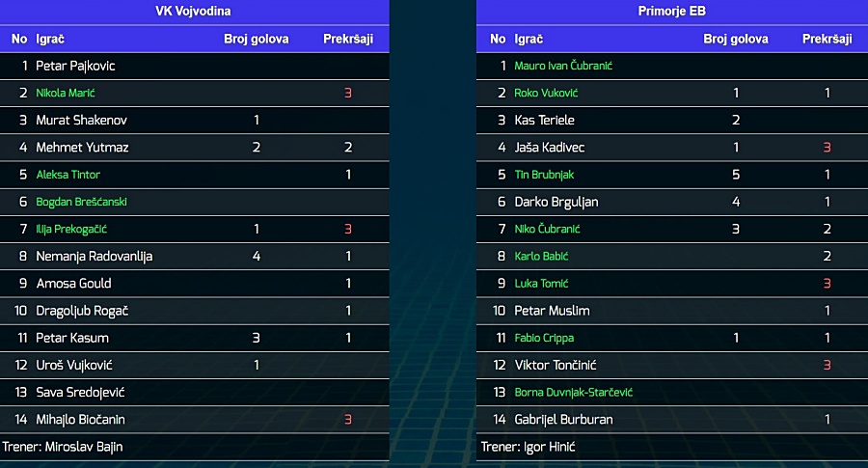Open player Nikola Marić
This screenshot has height=468, width=868.
click(x=66, y=93)
